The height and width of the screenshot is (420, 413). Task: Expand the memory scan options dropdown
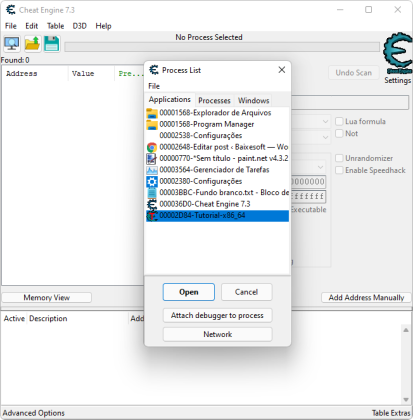320,167
